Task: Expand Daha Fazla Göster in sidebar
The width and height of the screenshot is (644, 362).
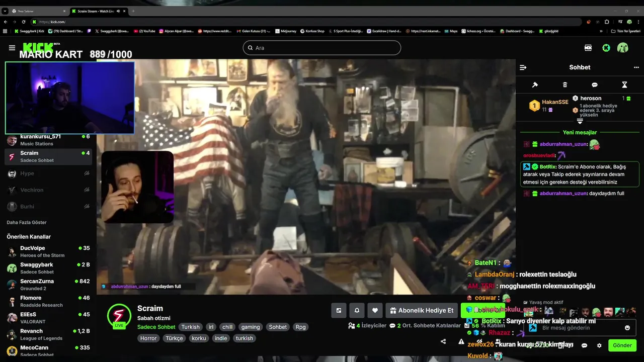Action: tap(27, 222)
